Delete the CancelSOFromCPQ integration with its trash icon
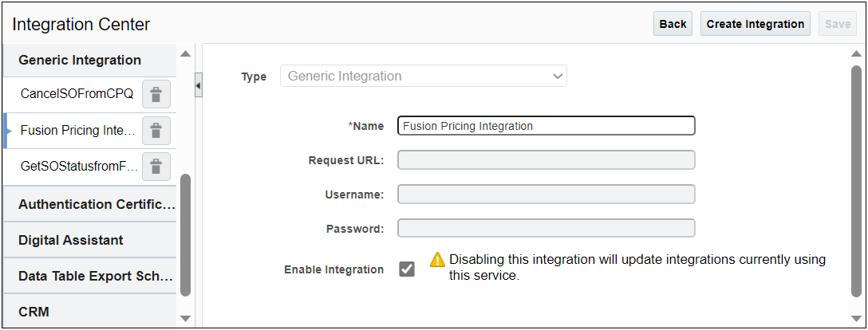The width and height of the screenshot is (868, 330). 156,95
